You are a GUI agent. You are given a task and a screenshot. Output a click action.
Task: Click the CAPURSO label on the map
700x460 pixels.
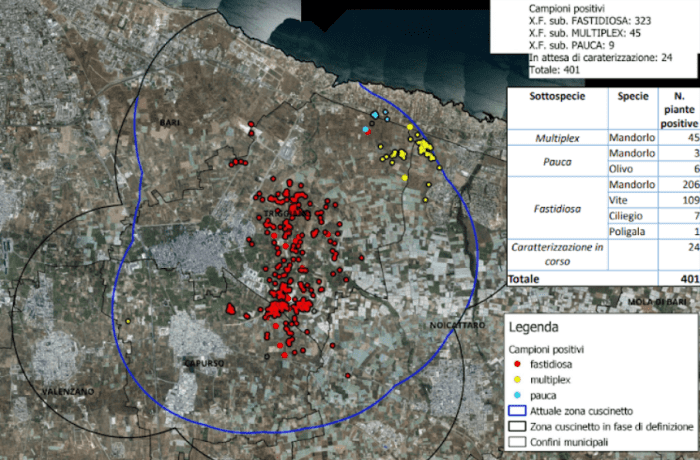click(x=204, y=364)
